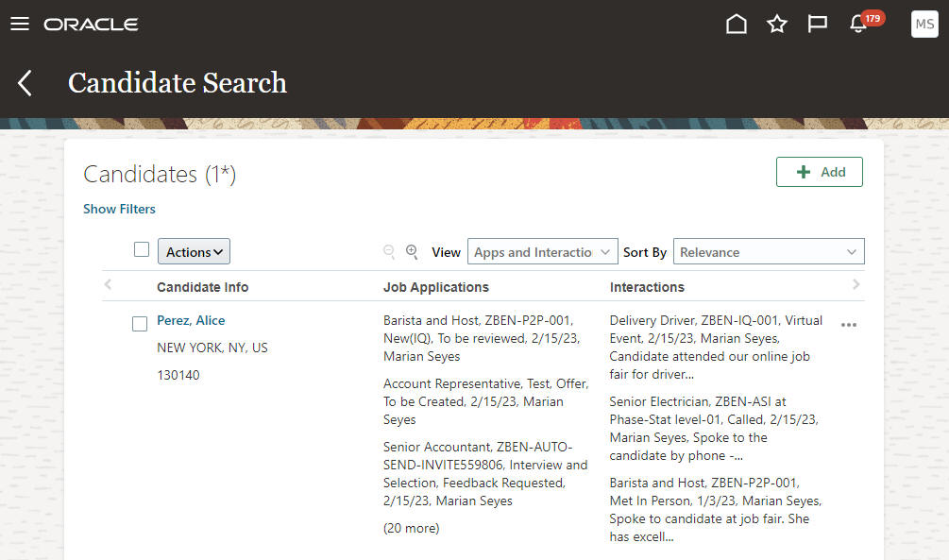
Task: Select the Perez, Alice row checkbox
Action: 140,324
